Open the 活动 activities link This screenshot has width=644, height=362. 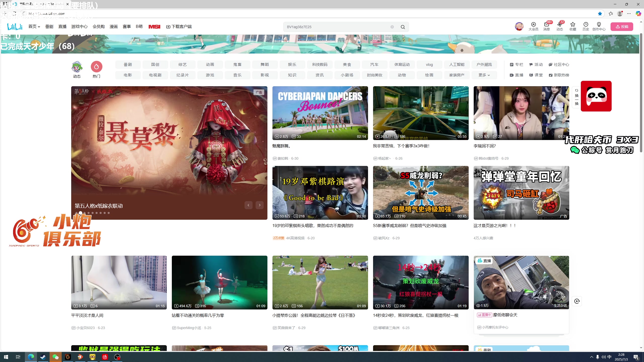pyautogui.click(x=536, y=65)
